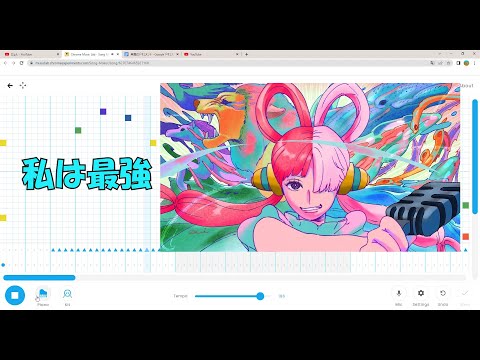480x360 pixels.
Task: Switch to the Google Docs browser tab
Action: pyautogui.click(x=151, y=54)
